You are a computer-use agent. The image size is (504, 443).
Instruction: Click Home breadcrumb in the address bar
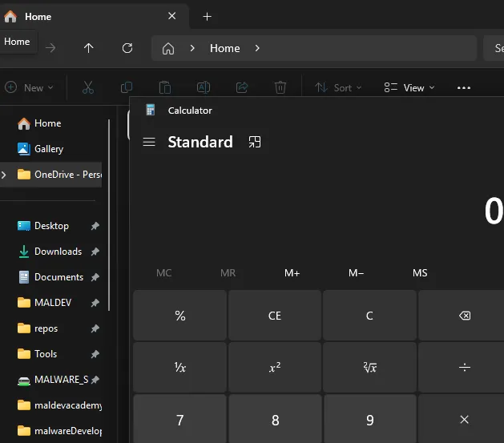pos(224,48)
